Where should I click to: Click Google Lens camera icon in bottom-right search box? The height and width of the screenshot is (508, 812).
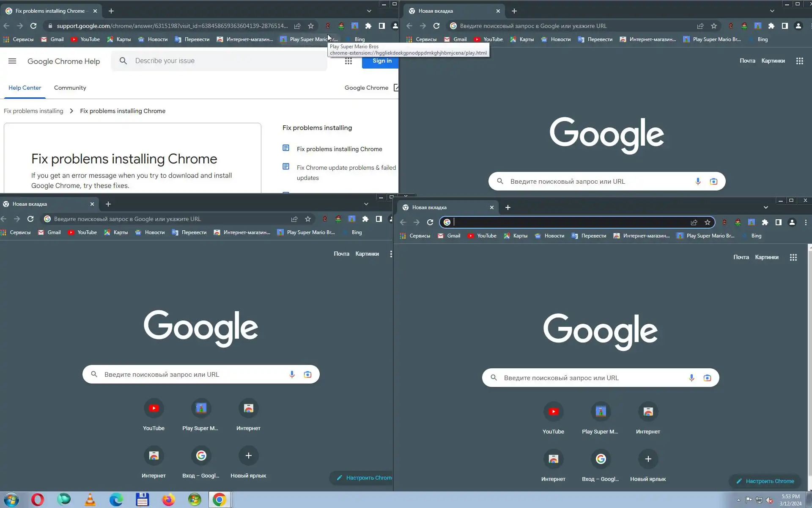(707, 378)
